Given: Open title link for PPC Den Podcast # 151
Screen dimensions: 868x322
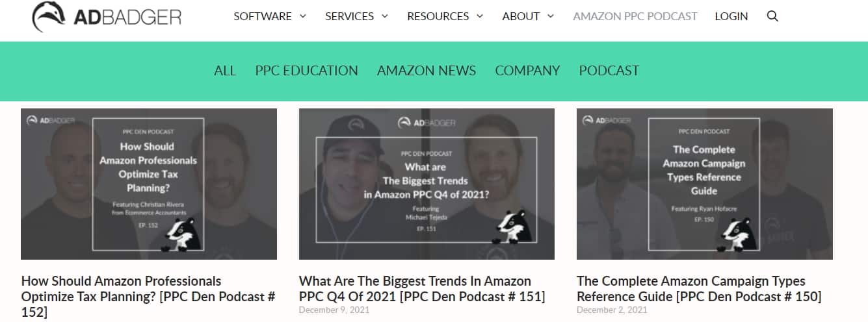Looking at the screenshot, I should [422, 289].
